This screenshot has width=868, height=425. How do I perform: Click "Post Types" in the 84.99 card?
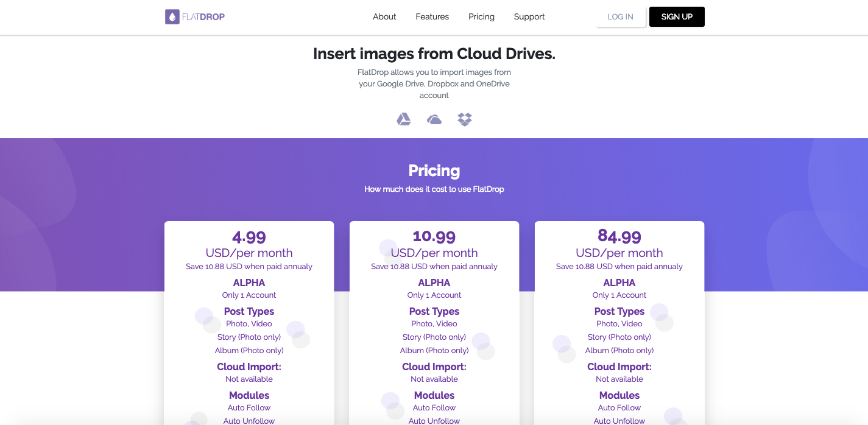(619, 312)
